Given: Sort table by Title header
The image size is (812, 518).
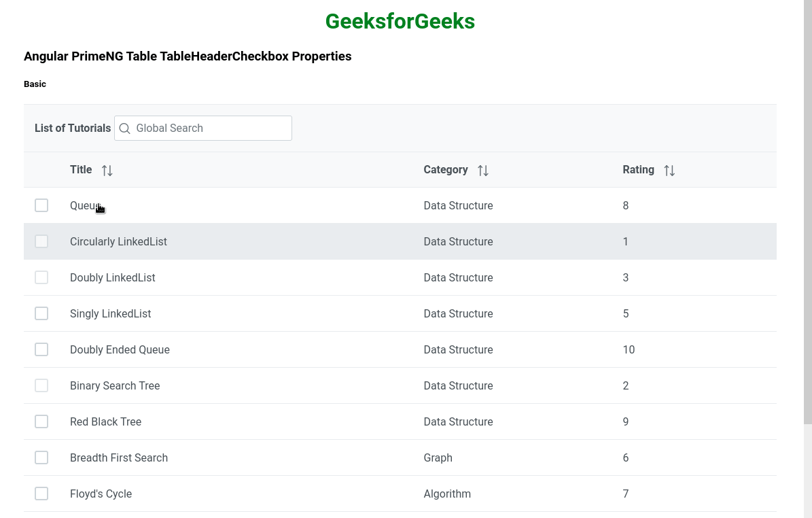Looking at the screenshot, I should click(81, 170).
